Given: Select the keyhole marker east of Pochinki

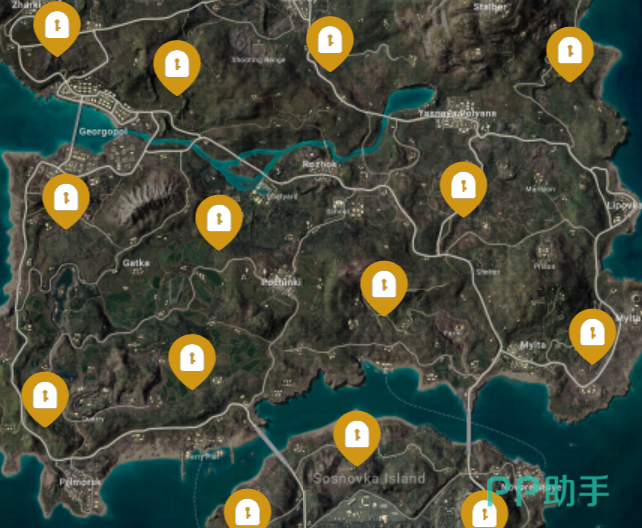Looking at the screenshot, I should [383, 284].
